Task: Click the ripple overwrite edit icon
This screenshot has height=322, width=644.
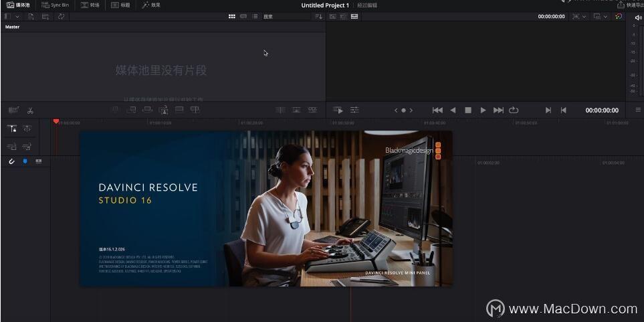Action: coord(147,109)
